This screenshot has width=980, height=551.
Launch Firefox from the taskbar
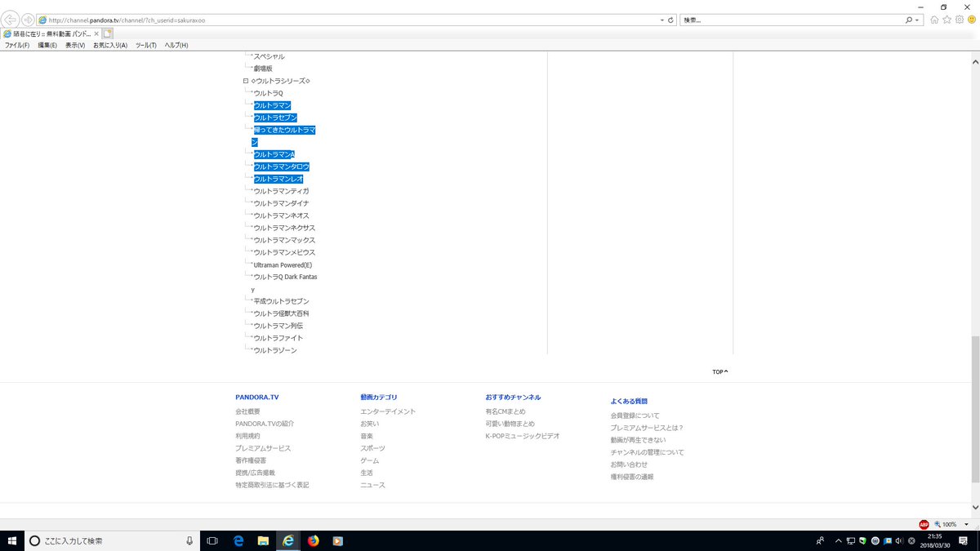[x=313, y=540]
